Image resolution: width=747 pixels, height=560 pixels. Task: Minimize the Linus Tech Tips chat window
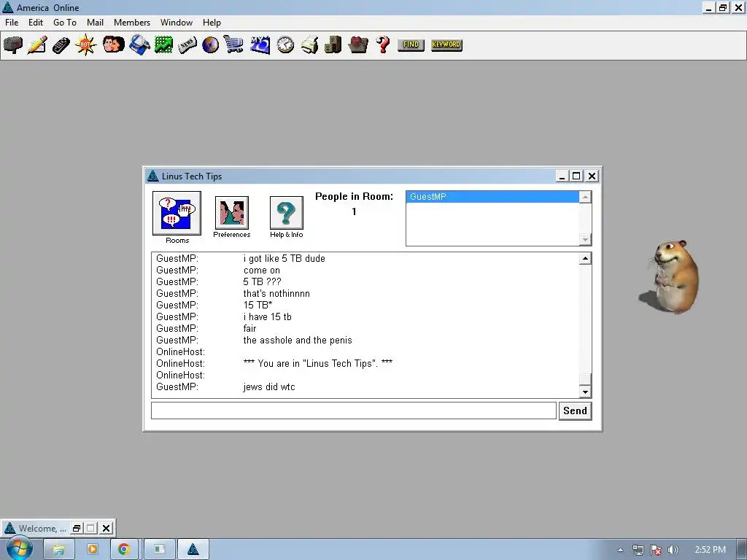[x=562, y=176]
